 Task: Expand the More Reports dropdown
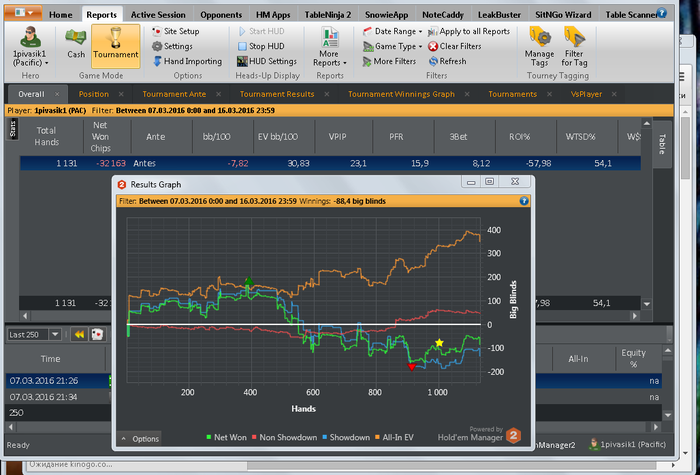coord(329,47)
